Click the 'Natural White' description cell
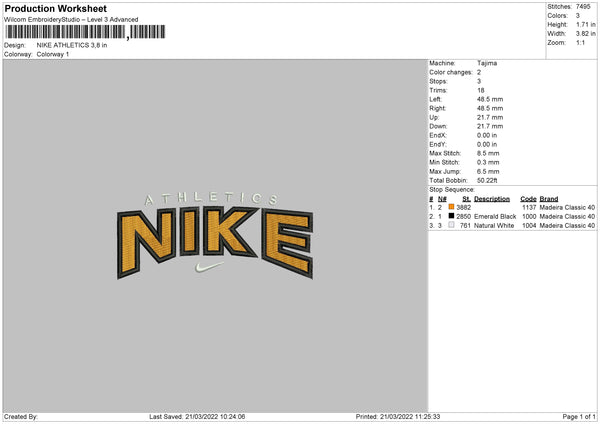 pos(494,226)
